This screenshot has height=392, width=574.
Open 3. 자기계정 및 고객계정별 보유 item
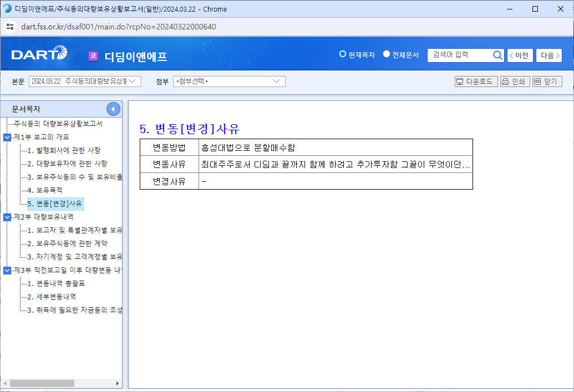(75, 257)
